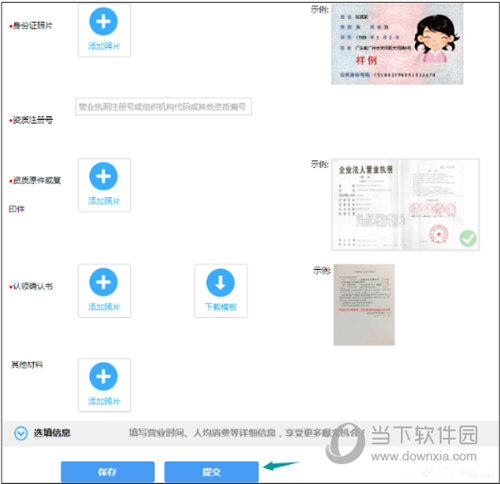
Task: Add photo for 资质原件或复印件 row
Action: tap(104, 185)
